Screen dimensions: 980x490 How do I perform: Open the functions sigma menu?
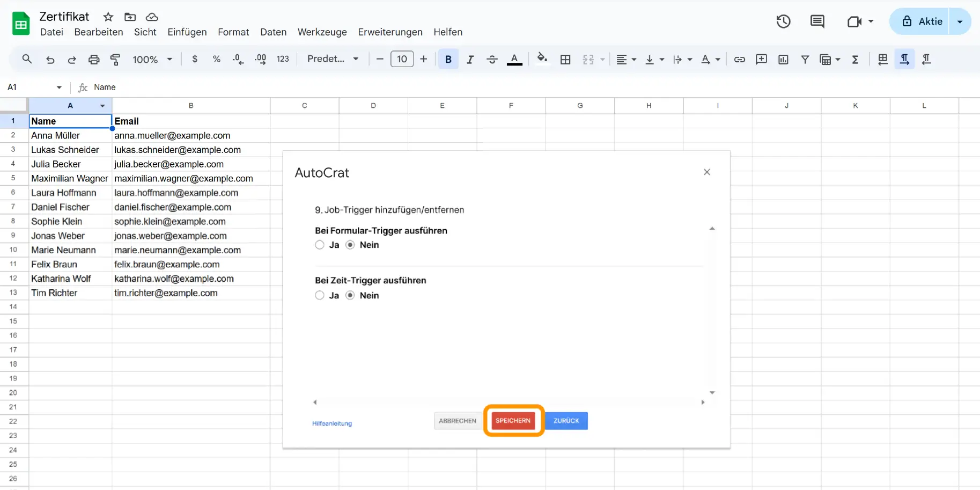[856, 60]
